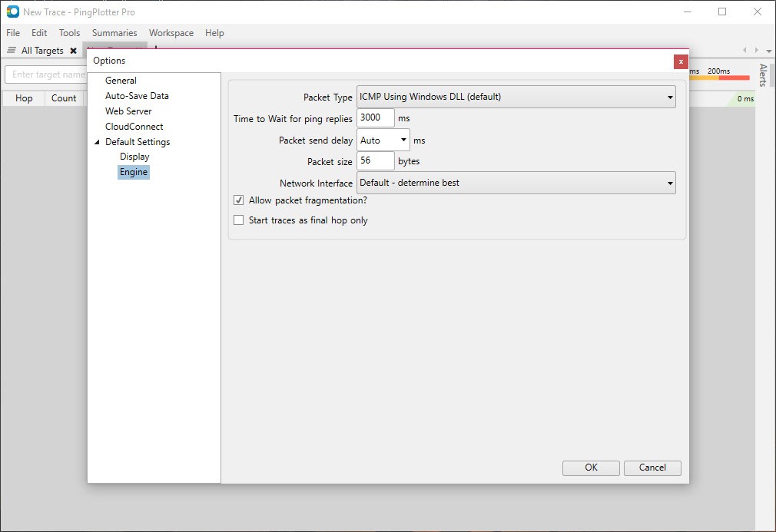Image resolution: width=776 pixels, height=532 pixels.
Task: Click the 200ms latency scale legend
Action: [718, 71]
